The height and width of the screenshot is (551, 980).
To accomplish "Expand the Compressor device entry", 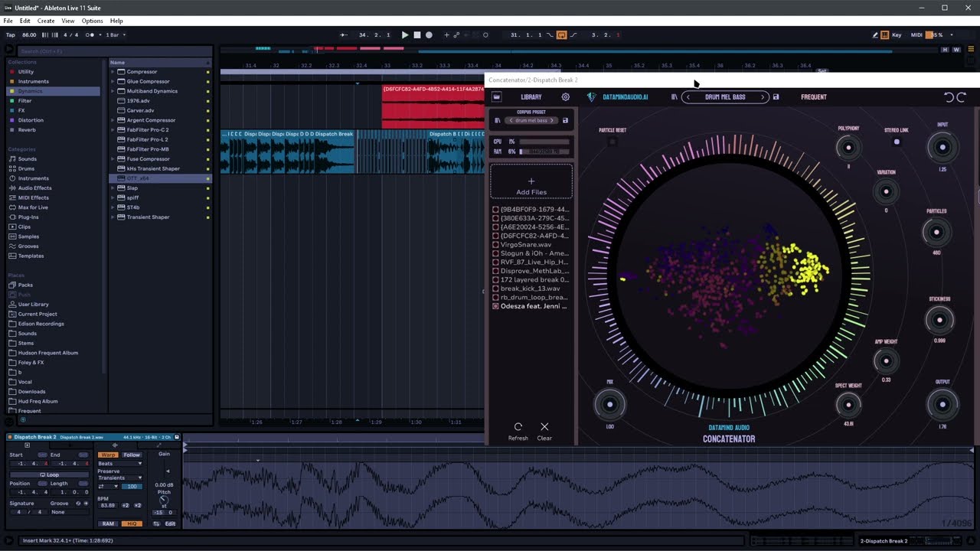I will pos(113,72).
